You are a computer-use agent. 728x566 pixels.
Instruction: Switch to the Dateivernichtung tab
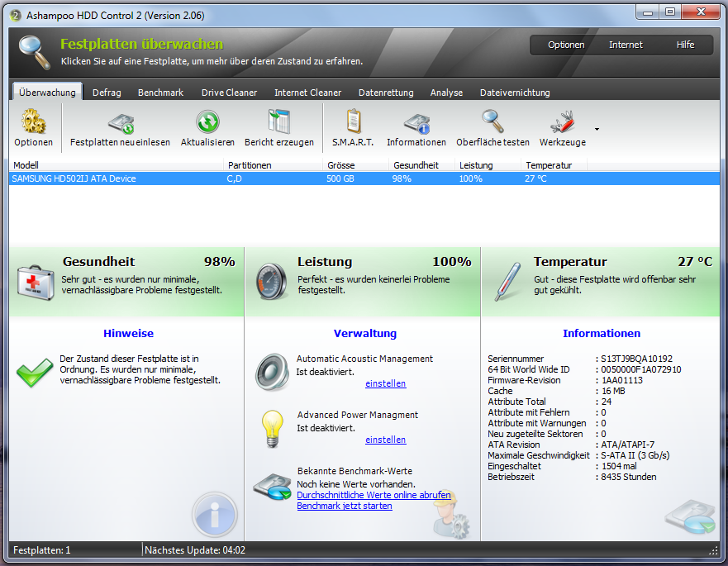click(515, 93)
